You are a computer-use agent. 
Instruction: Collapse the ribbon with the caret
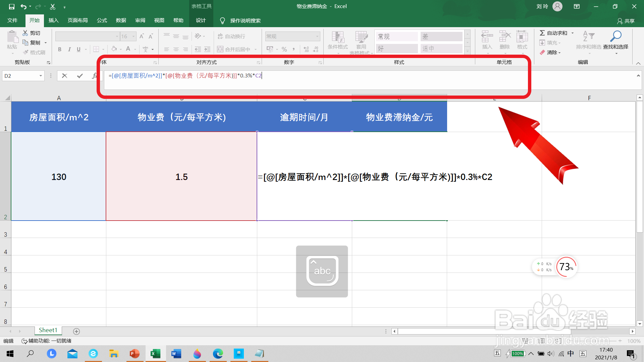(x=638, y=63)
